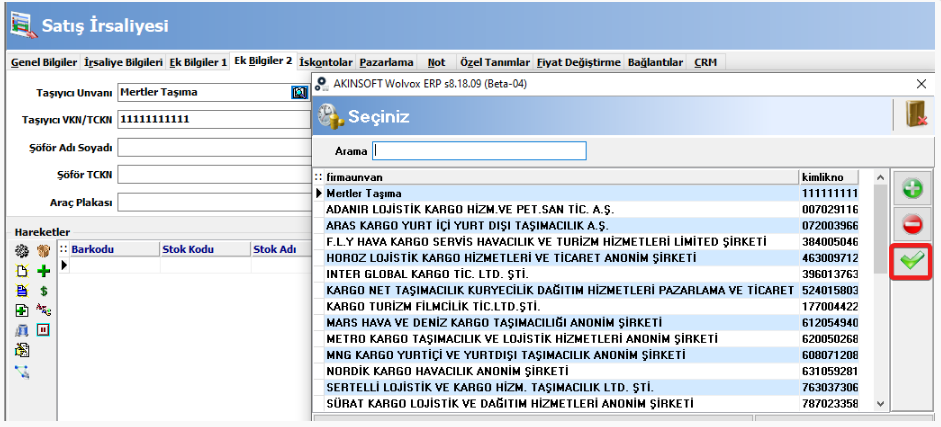Select ARAS KARGO YURT İÇİ row
Screen dimensions: 941x427
(x=586, y=226)
